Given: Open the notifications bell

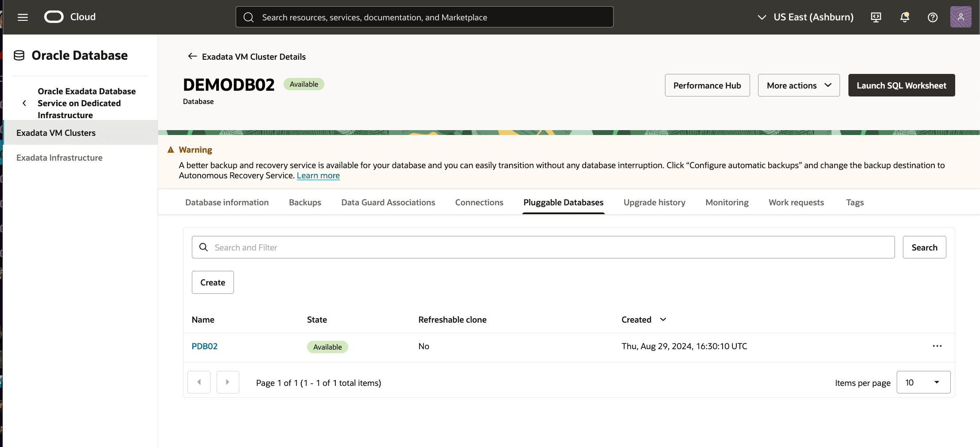Looking at the screenshot, I should tap(904, 17).
